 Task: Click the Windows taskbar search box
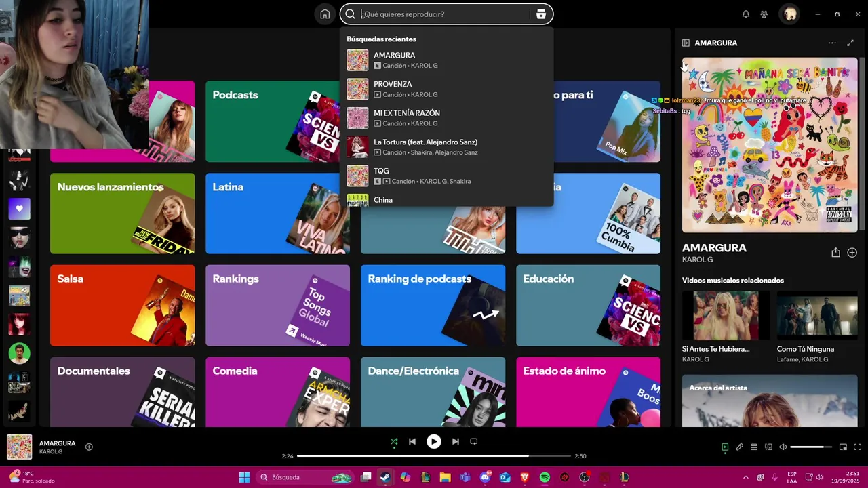[306, 477]
